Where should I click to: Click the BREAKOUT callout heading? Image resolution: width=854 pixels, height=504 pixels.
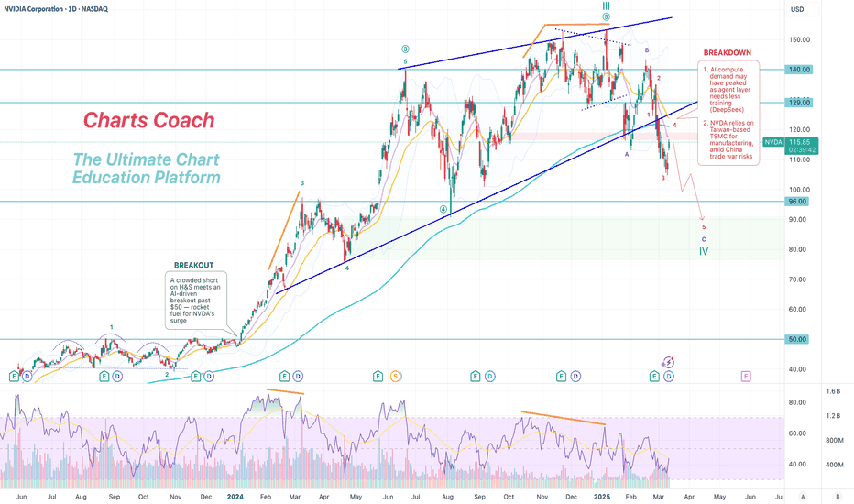click(x=194, y=266)
